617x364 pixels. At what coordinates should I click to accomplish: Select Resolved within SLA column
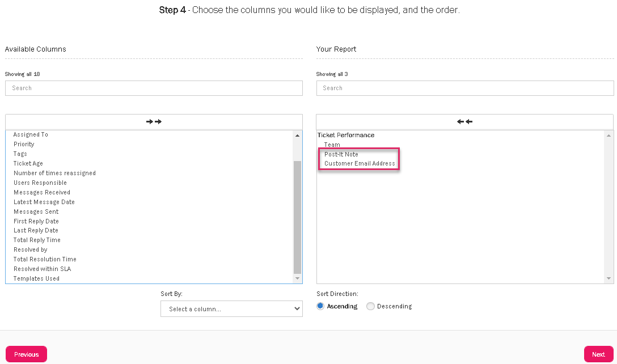(x=42, y=269)
